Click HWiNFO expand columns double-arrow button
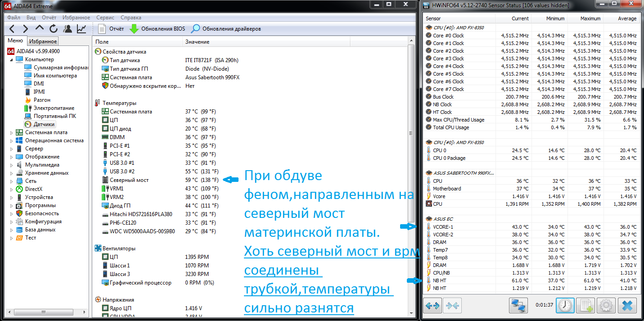644x321 pixels. click(x=432, y=306)
